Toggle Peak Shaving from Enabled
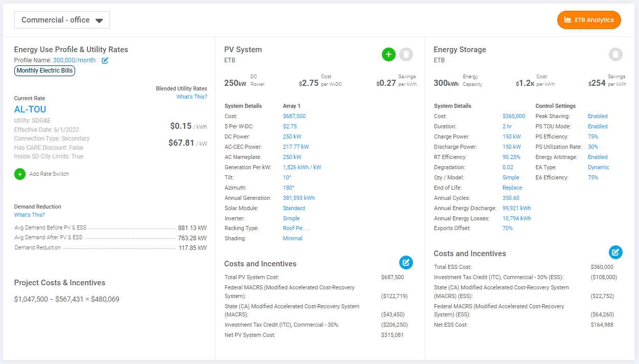Screen dimensions: 639x364 click(x=597, y=116)
